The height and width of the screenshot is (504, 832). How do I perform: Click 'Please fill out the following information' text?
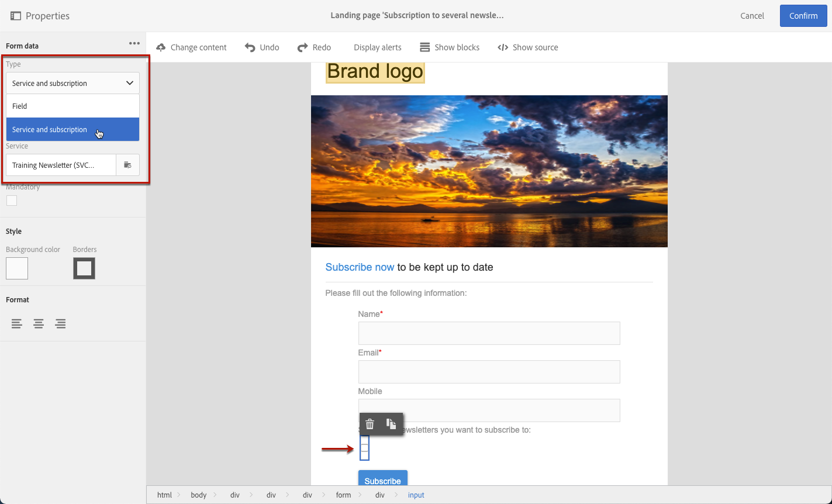396,293
